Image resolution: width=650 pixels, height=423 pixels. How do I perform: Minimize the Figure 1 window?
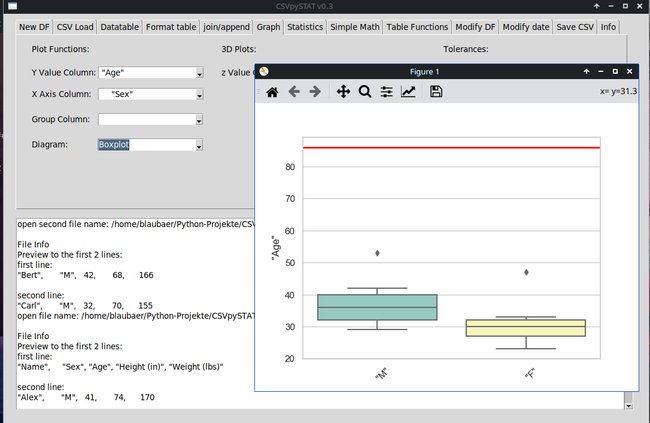[x=601, y=71]
